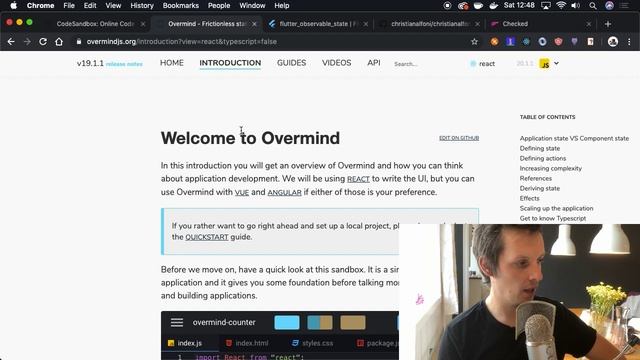
Task: Click the red shield extension icon
Action: pos(558,42)
